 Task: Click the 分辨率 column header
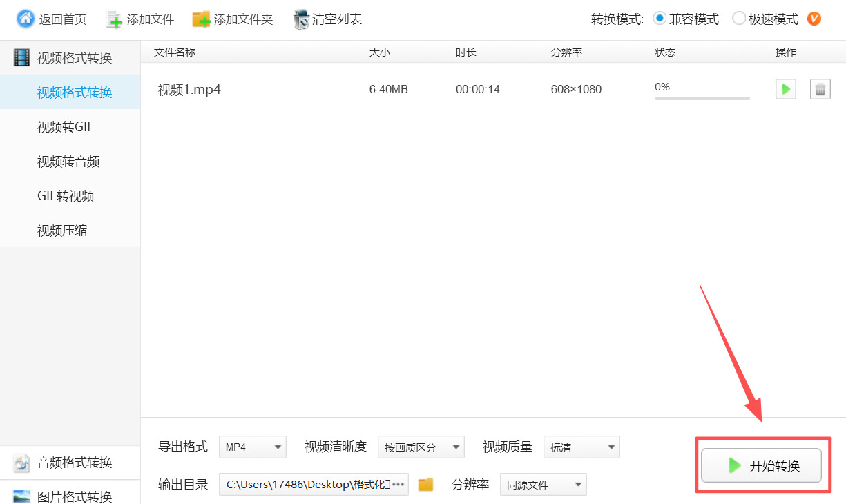566,52
